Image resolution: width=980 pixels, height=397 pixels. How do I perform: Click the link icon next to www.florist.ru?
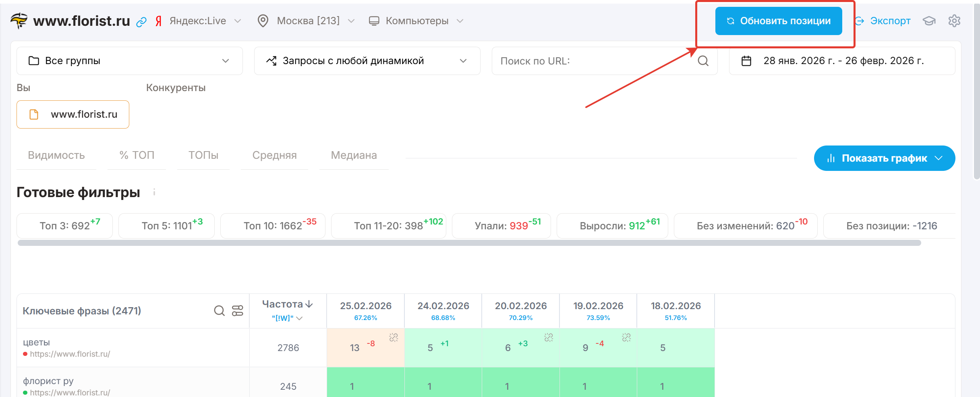[141, 22]
